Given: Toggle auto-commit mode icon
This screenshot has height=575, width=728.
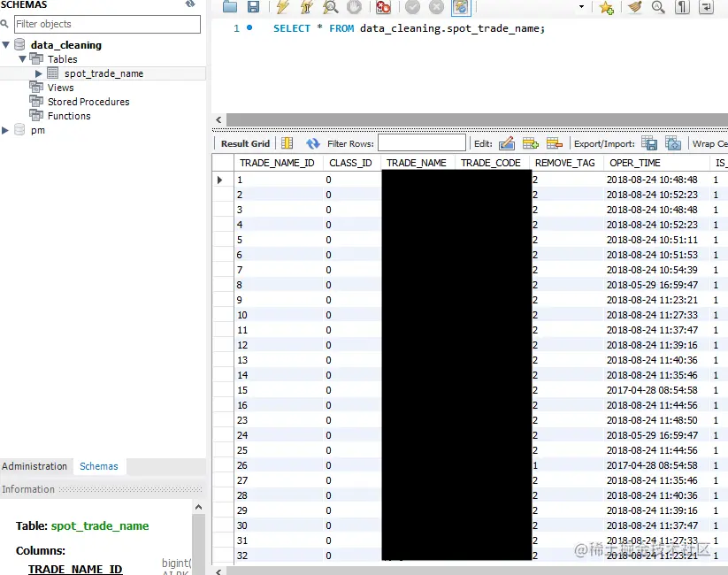Looking at the screenshot, I should 461,6.
